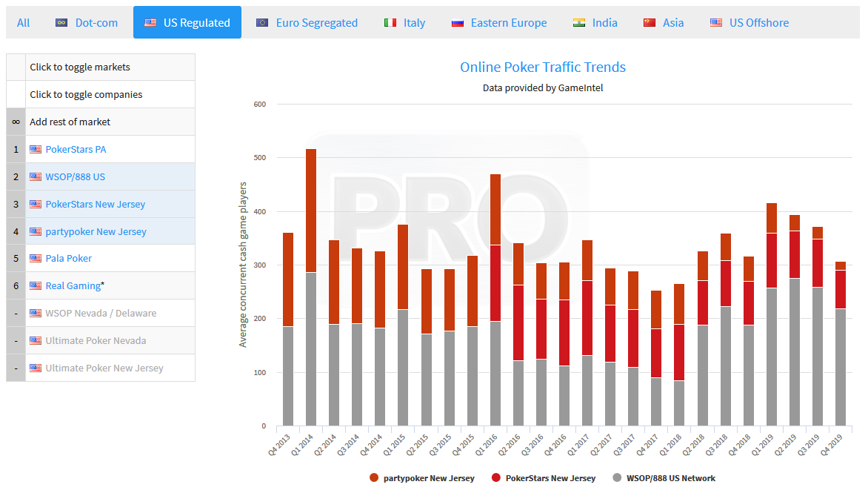This screenshot has width=868, height=493.
Task: Select the US Regulated tab
Action: click(187, 23)
